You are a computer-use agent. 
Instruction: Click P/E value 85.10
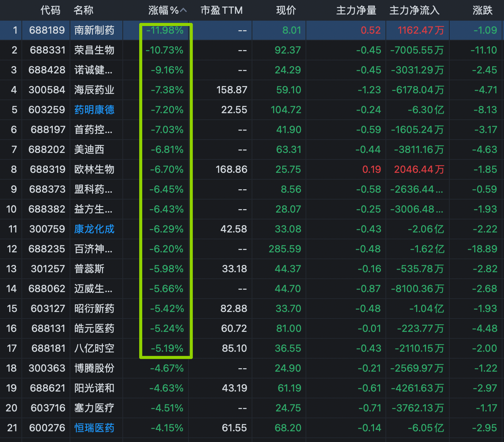point(234,348)
